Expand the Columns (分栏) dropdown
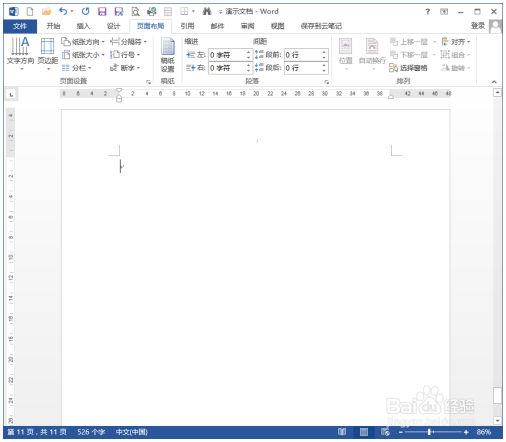This screenshot has height=442, width=506. 76,68
